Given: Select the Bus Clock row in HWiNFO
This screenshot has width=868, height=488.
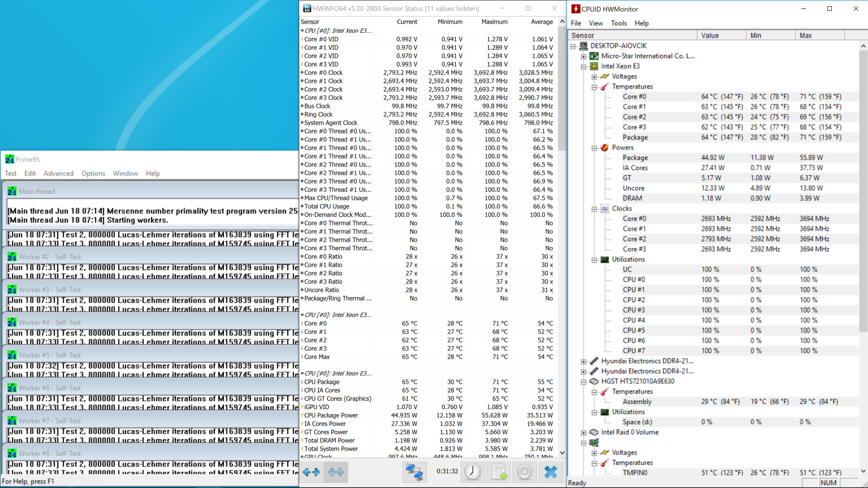Looking at the screenshot, I should click(428, 106).
